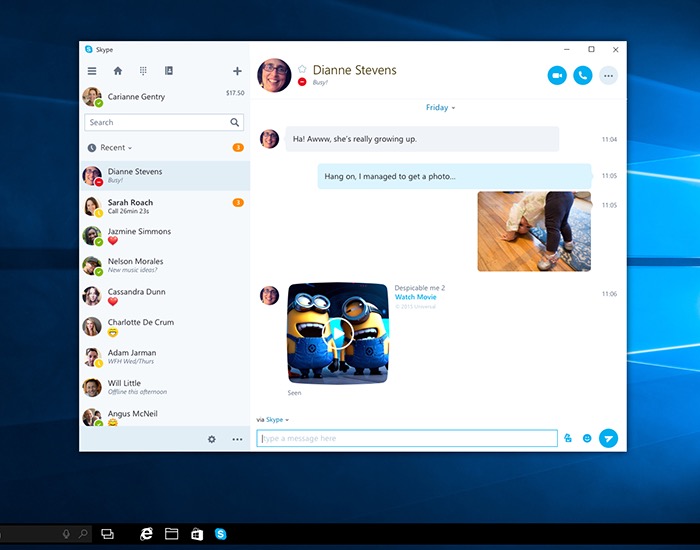This screenshot has height=550, width=700.
Task: Open more options menu in chat header
Action: [x=608, y=75]
